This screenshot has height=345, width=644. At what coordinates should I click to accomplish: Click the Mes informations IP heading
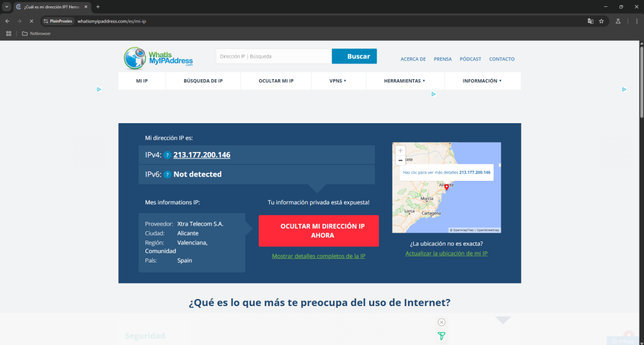(172, 202)
